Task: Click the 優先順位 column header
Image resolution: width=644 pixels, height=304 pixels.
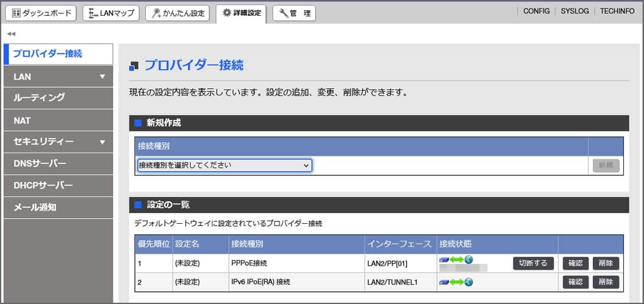Action: (x=154, y=244)
